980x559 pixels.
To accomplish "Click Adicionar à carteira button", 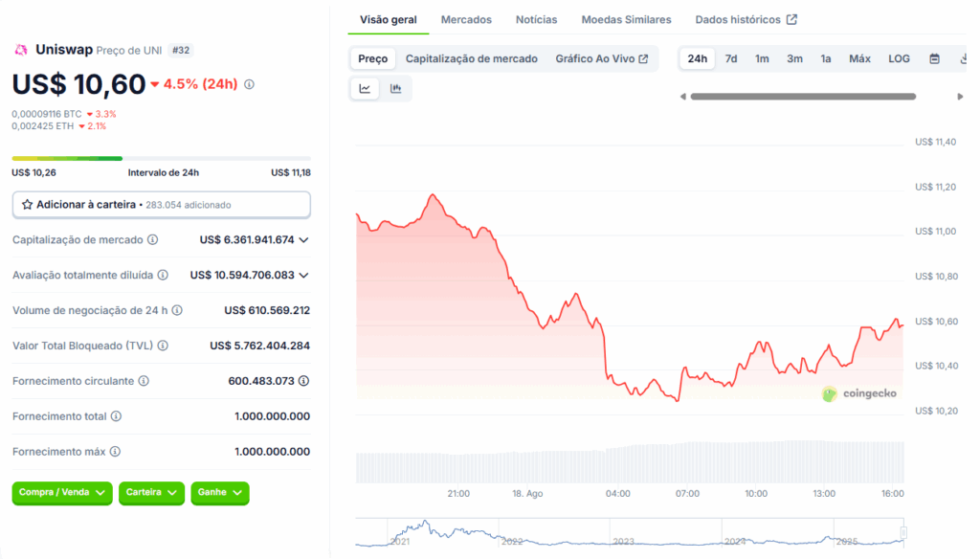I will point(161,205).
